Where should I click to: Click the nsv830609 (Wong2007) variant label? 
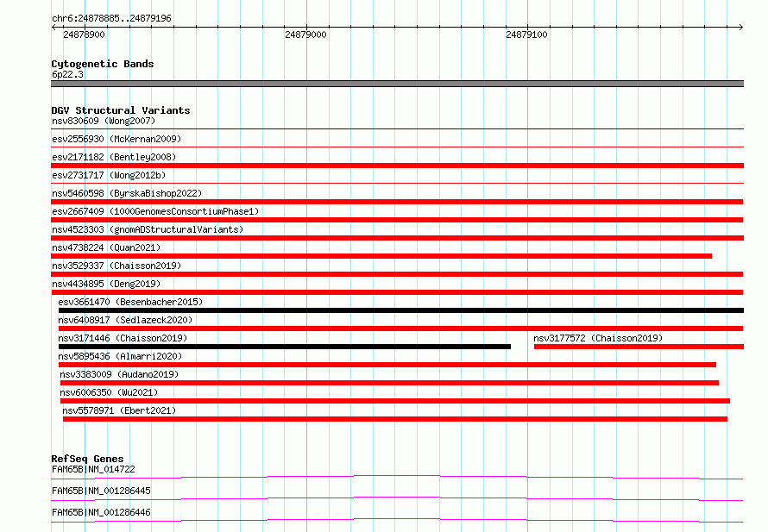click(x=104, y=121)
